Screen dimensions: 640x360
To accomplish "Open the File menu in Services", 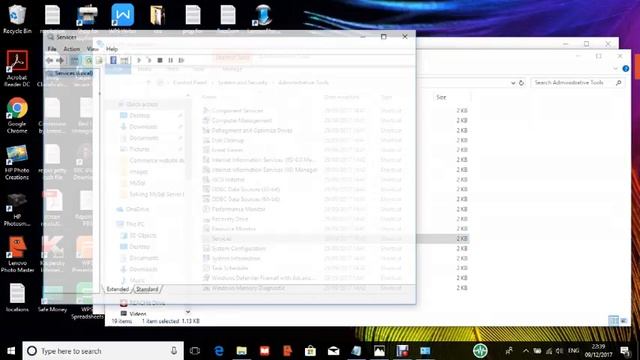I will 52,49.
